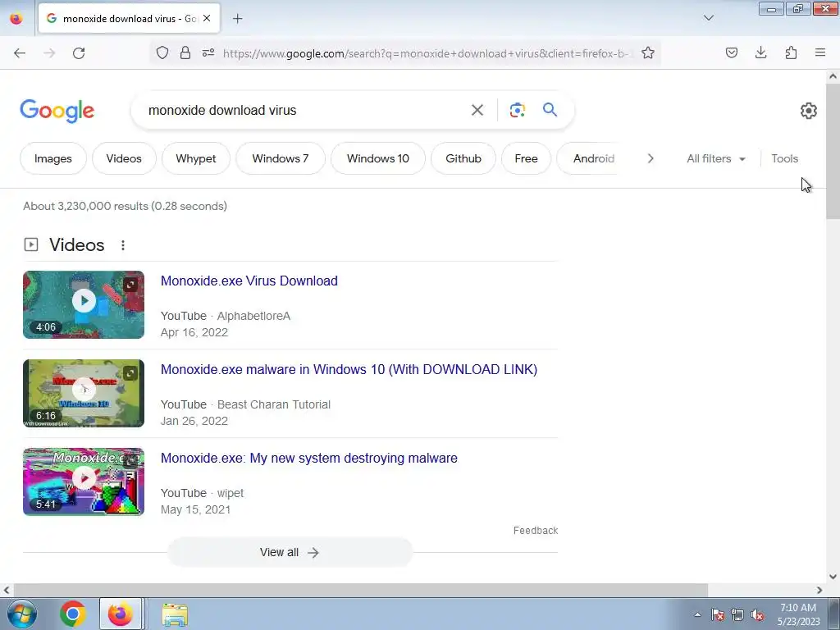Click the URL address bar
Image resolution: width=840 pixels, height=630 pixels.
(x=426, y=53)
